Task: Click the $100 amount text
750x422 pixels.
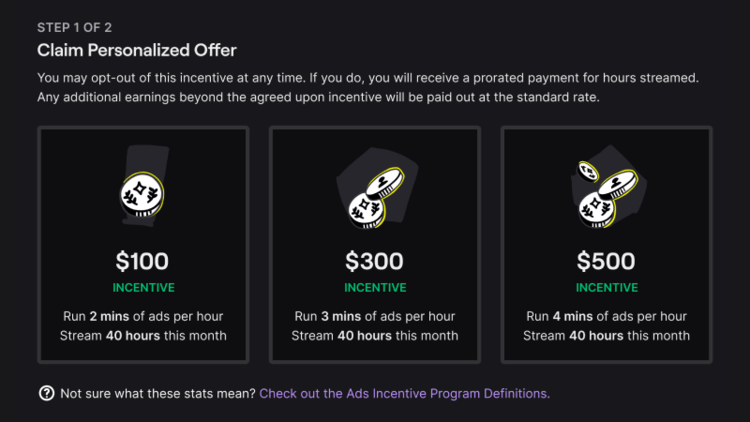Action: 142,262
